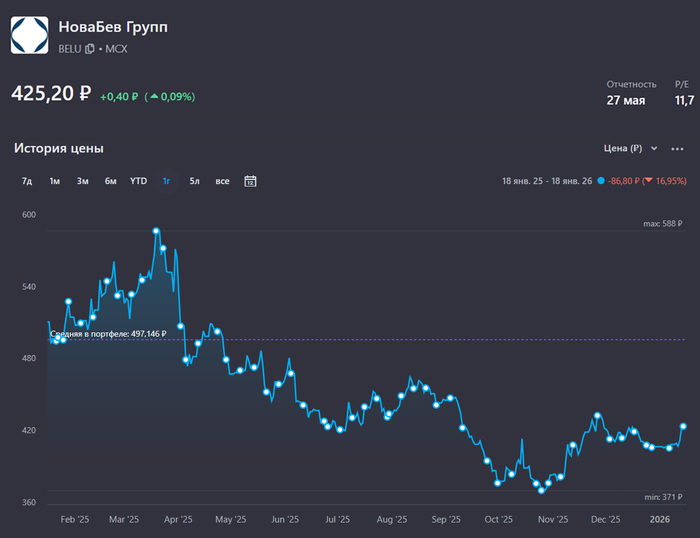700x538 pixels.
Task: Select the 7д time range
Action: (x=27, y=181)
